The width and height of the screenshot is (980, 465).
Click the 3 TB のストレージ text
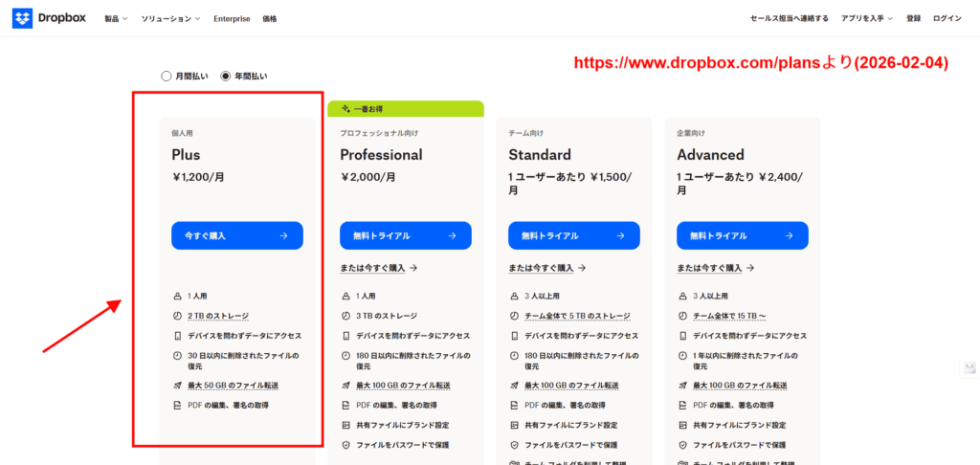(387, 317)
